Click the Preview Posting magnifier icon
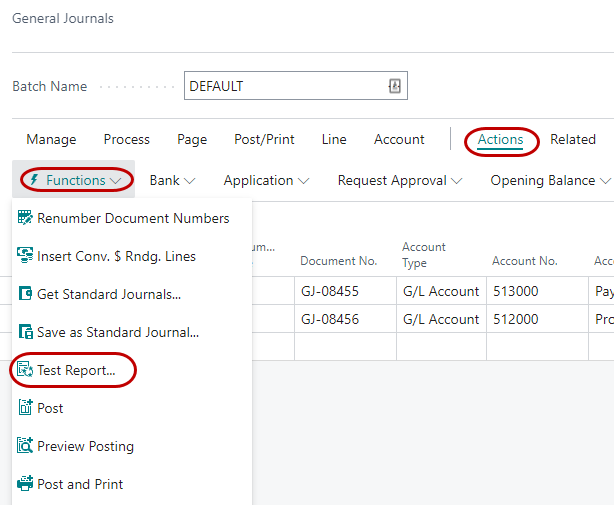614x505 pixels. (x=25, y=446)
